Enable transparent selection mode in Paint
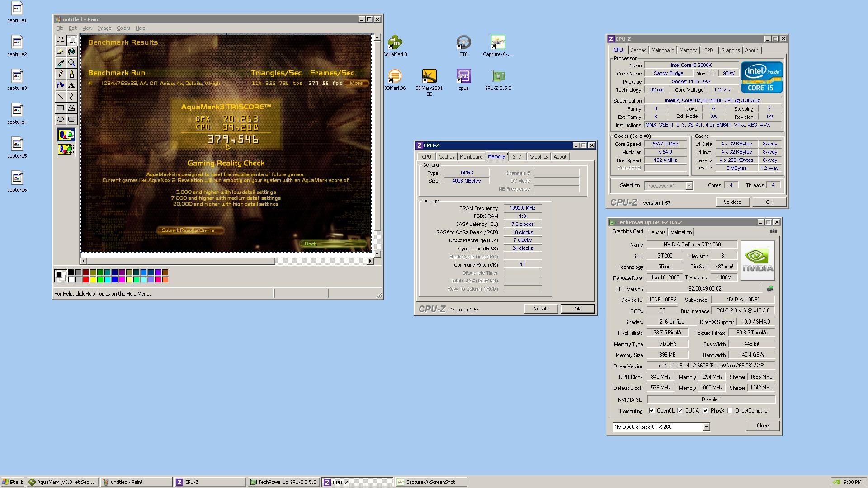Screen dimensions: 868x488 click(66, 149)
